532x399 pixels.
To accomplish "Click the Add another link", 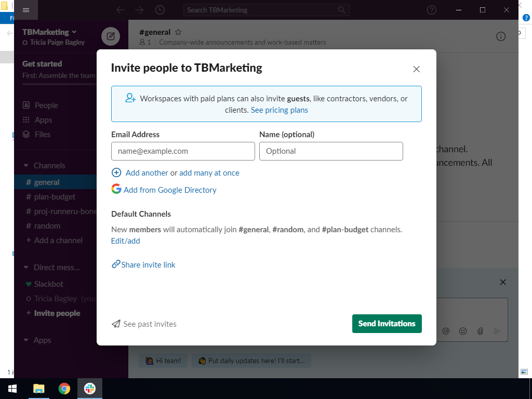I will [147, 172].
